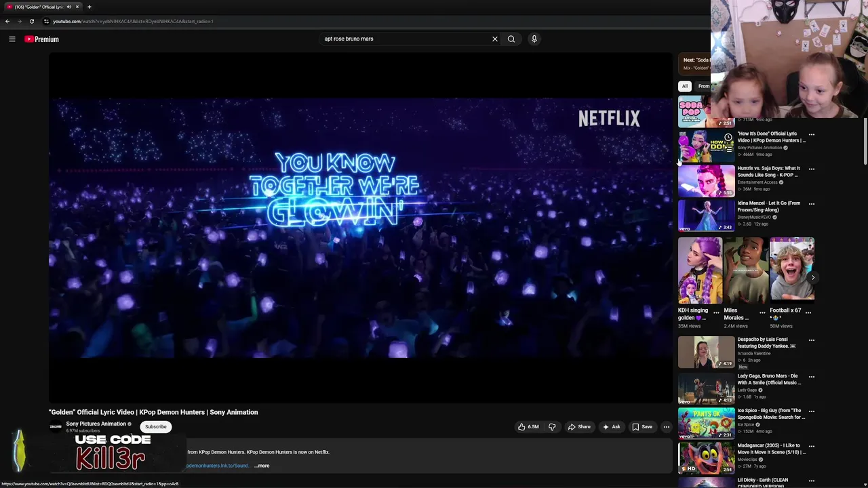Save the video to a playlist
This screenshot has height=488, width=868.
tap(642, 427)
